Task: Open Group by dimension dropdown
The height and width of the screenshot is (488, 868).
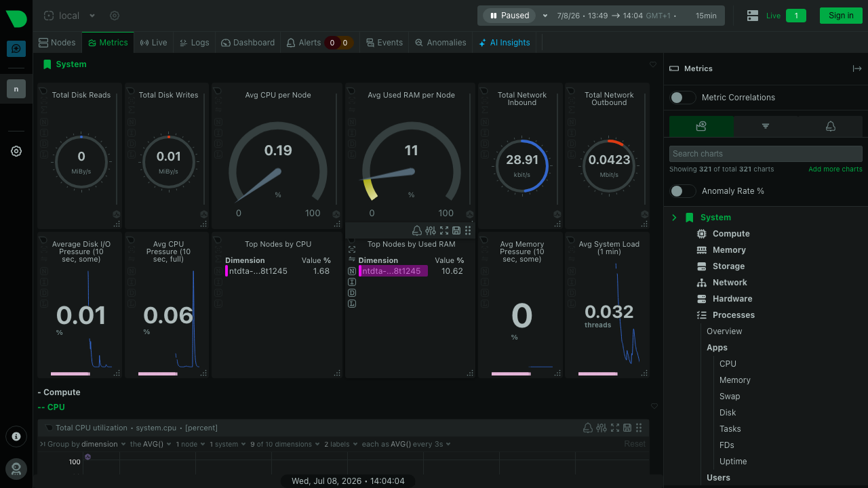Action: point(87,444)
